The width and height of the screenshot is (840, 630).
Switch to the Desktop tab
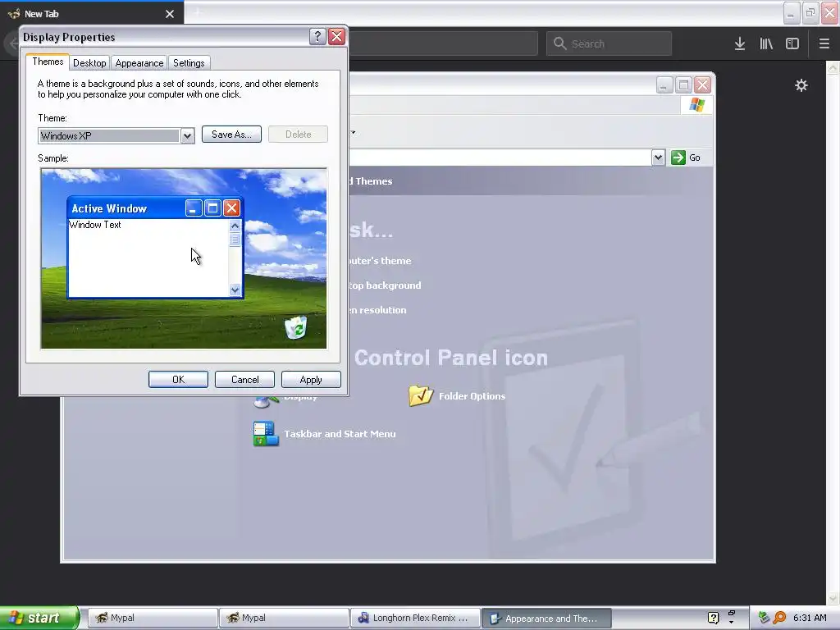point(89,62)
